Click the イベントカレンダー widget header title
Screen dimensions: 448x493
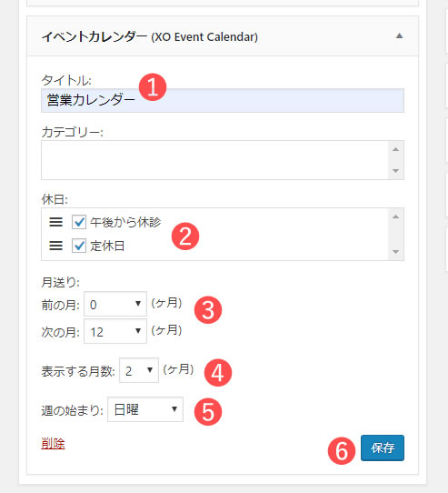pyautogui.click(x=150, y=36)
